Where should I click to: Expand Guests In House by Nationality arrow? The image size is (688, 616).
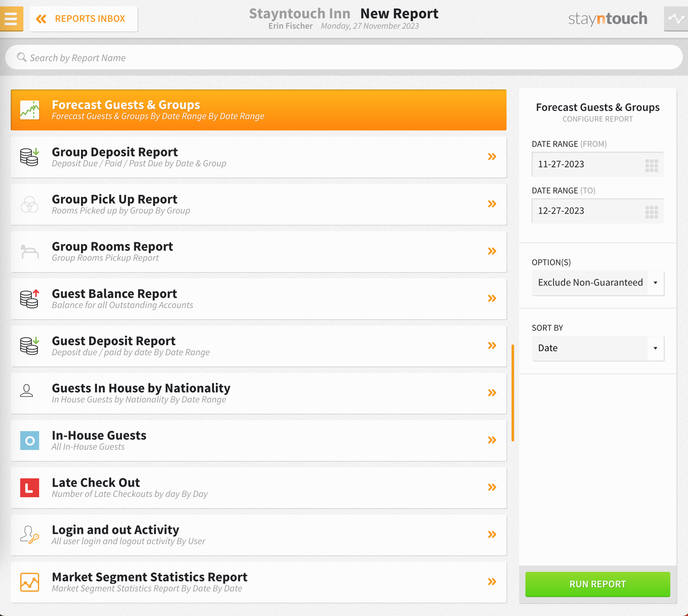click(492, 393)
